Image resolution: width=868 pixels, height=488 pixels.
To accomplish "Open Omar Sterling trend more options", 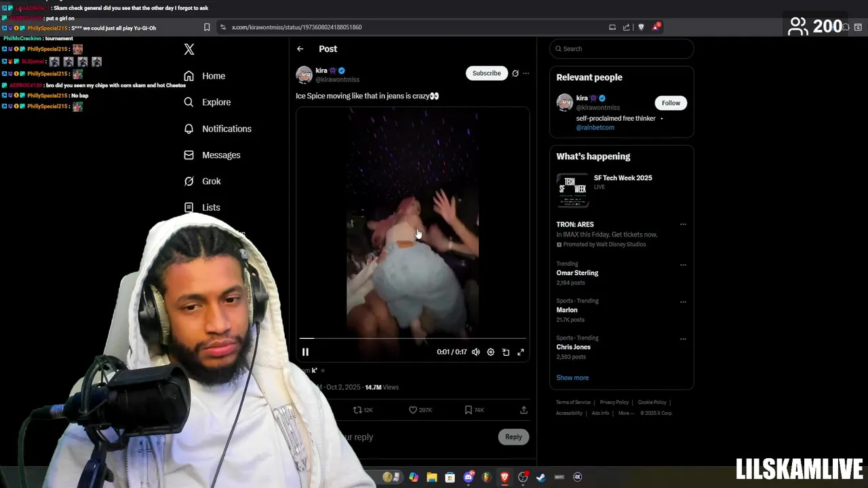I will pos(683,264).
